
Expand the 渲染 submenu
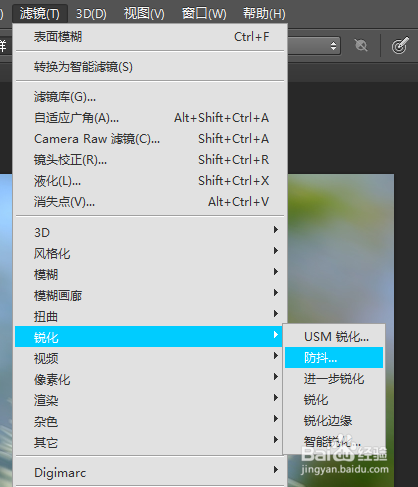(x=150, y=400)
